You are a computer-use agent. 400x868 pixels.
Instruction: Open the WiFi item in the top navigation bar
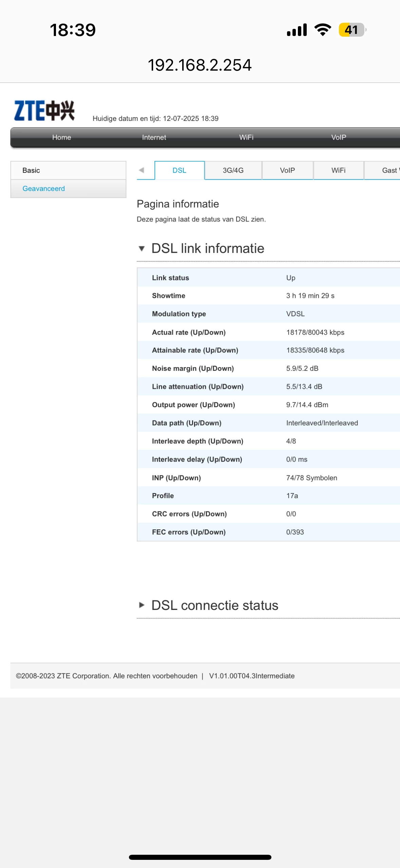pos(246,137)
